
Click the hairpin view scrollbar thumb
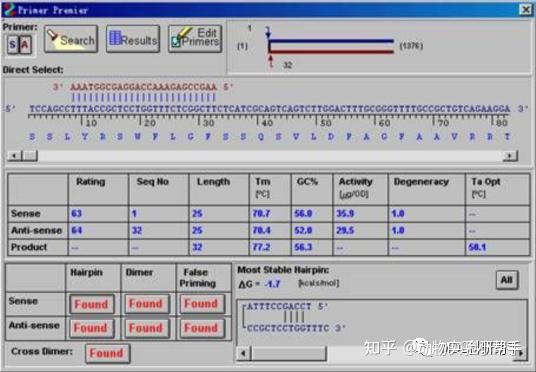(x=289, y=353)
